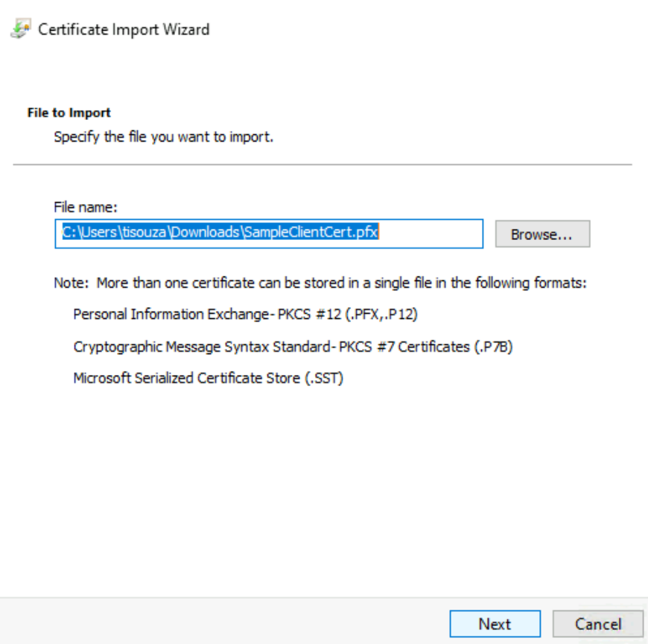
Task: Click the 'C:' drive portion of the path
Action: tap(69, 232)
